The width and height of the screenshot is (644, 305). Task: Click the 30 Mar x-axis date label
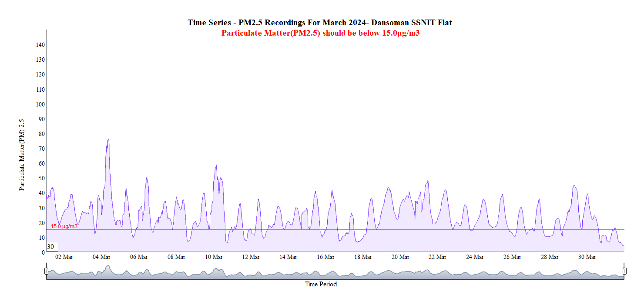(x=587, y=257)
